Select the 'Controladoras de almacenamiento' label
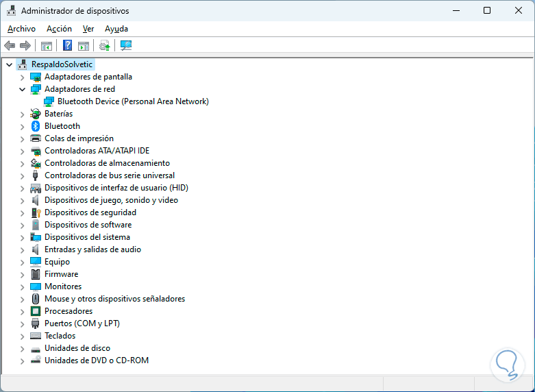Screen dimensions: 535x392 click(107, 163)
